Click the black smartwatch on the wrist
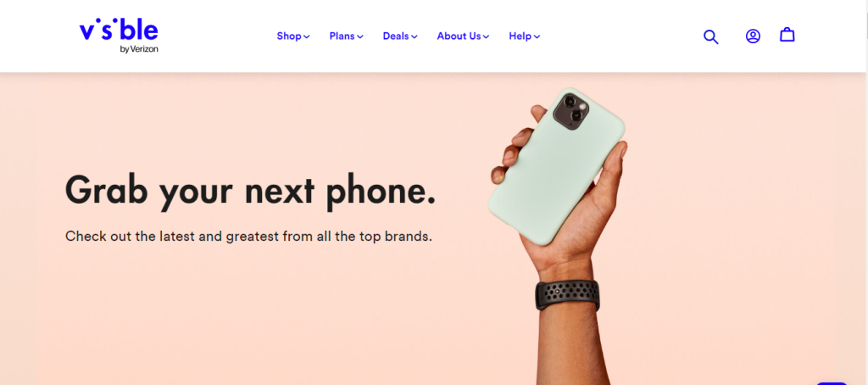 click(567, 295)
